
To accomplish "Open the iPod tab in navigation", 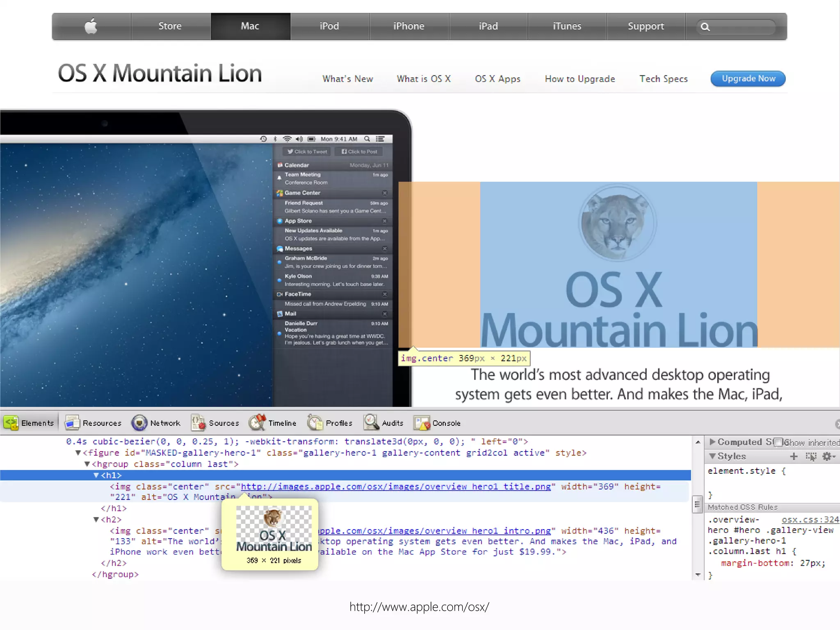I will coord(329,26).
